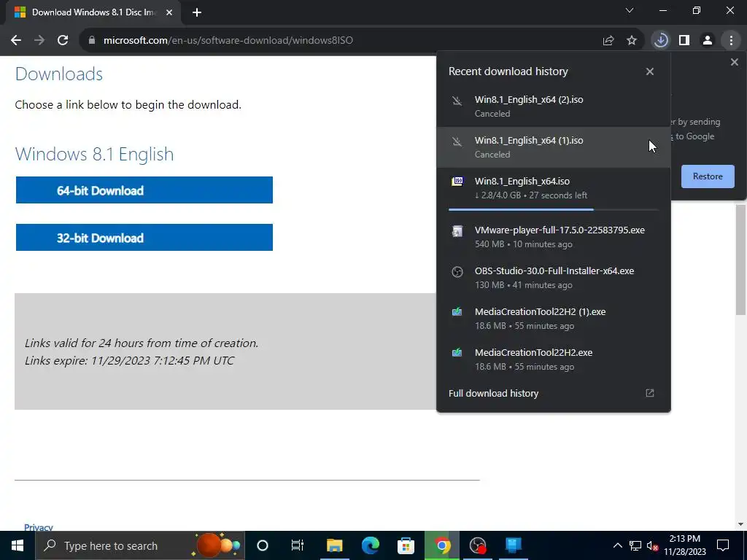Open Full download history
This screenshot has width=747, height=560.
(554, 393)
